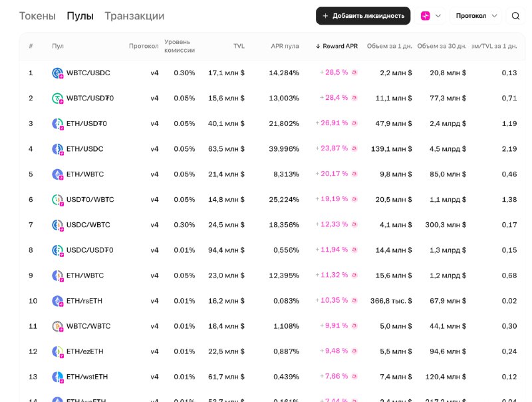Image resolution: width=532 pixels, height=402 pixels.
Task: Expand the network selector chevron
Action: click(440, 14)
